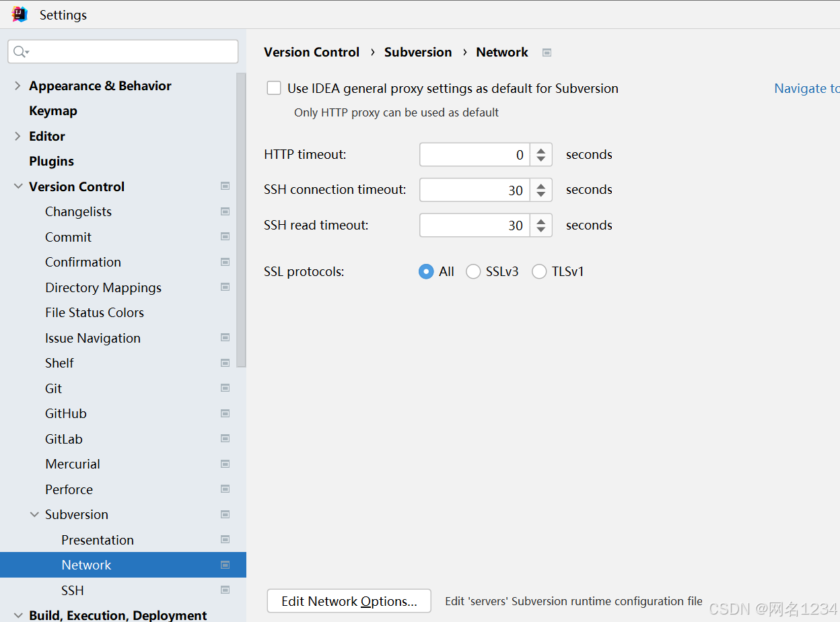Click project-level icon on Changelists row

225,211
